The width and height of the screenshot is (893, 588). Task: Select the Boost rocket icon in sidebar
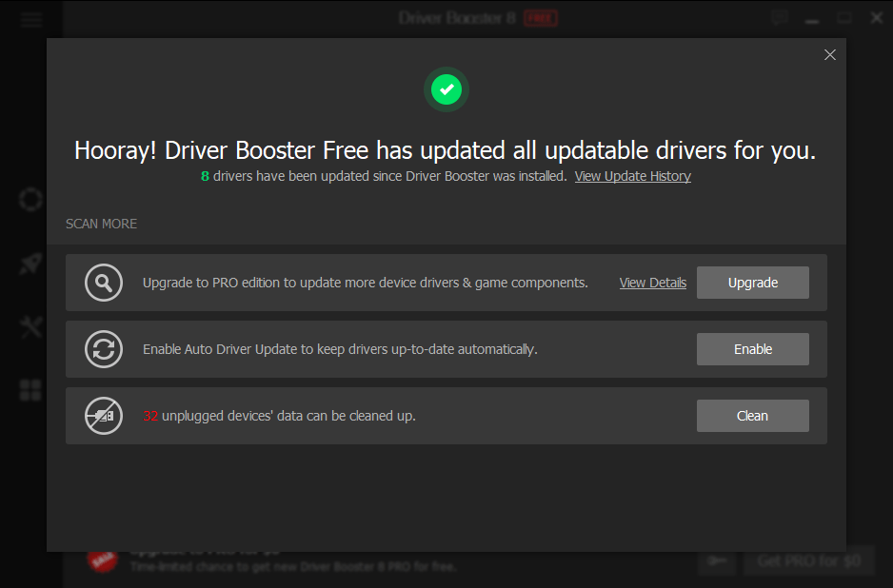[x=30, y=263]
